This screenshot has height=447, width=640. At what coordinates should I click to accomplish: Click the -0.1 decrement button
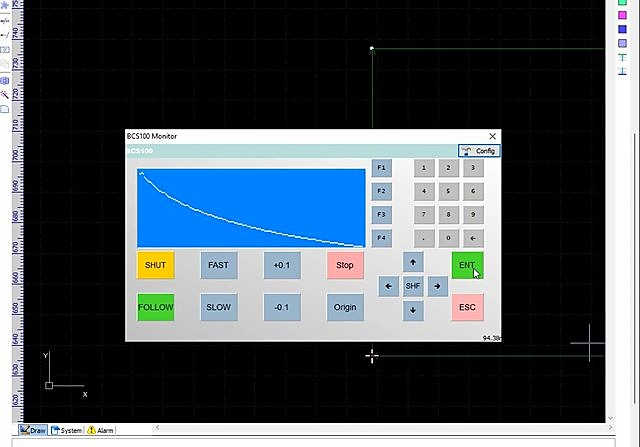click(282, 307)
